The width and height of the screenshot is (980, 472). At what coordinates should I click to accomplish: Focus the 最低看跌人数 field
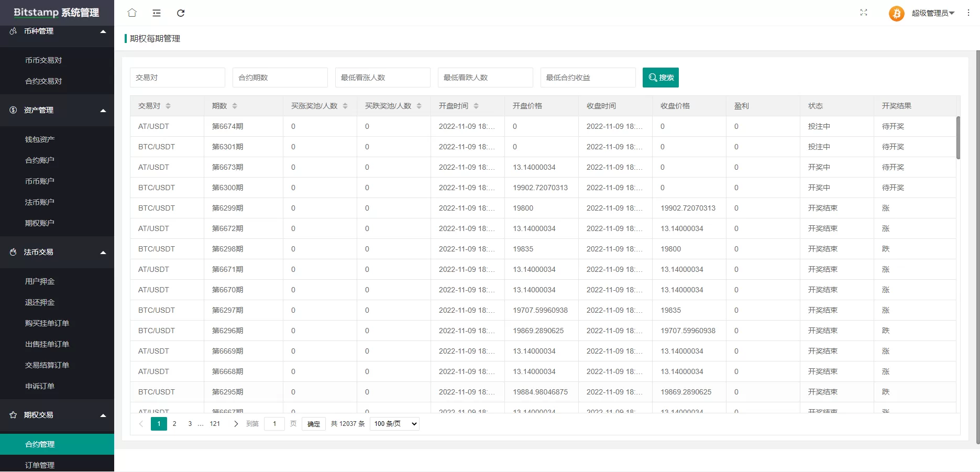pyautogui.click(x=486, y=78)
